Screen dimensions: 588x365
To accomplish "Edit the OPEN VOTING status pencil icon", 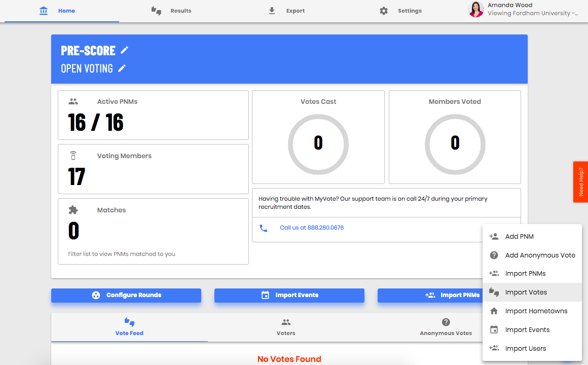I will [x=122, y=68].
